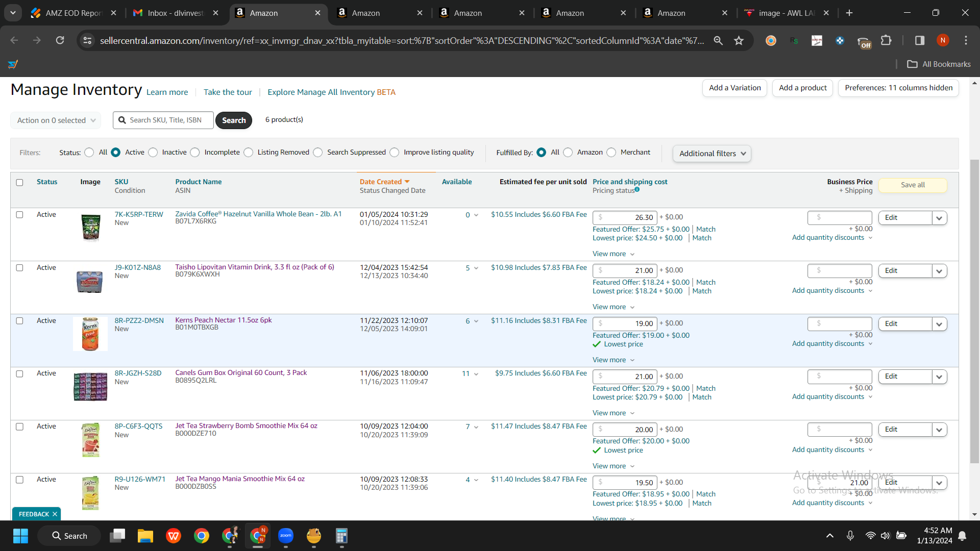Image resolution: width=980 pixels, height=551 pixels.
Task: Launch Zoom from the taskbar
Action: click(x=285, y=536)
